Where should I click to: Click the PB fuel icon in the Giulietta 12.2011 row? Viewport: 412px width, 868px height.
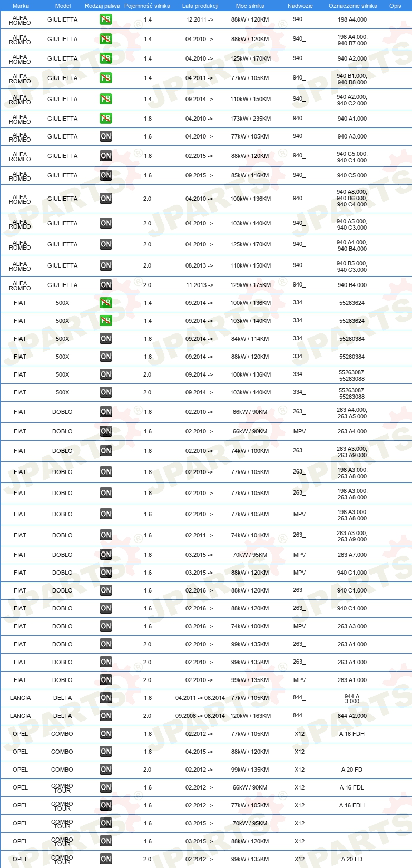click(106, 19)
